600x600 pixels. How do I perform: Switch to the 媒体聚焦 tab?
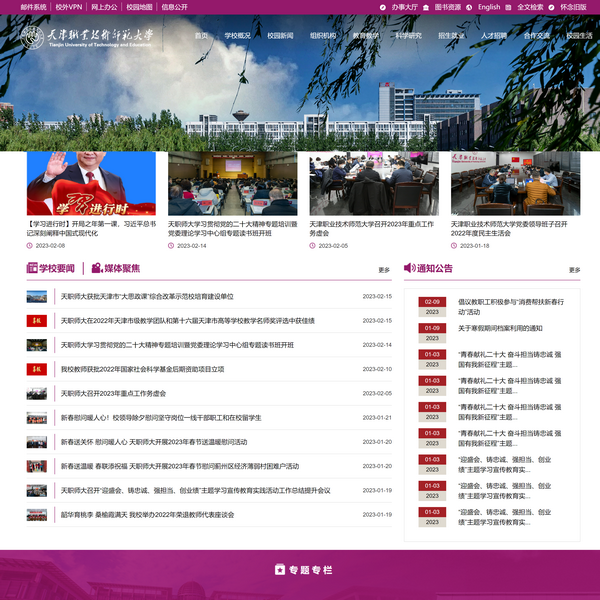tap(121, 268)
